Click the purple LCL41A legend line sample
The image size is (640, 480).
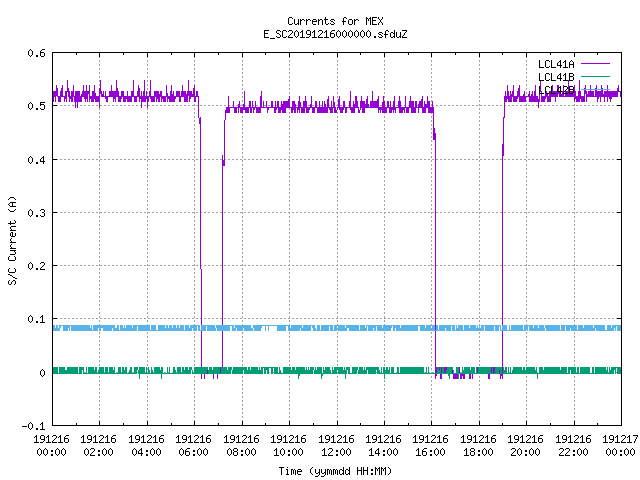595,64
